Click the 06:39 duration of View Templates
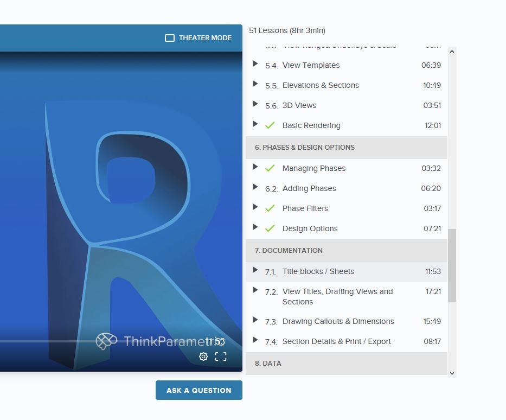Viewport: 506px width, 420px height. [431, 65]
